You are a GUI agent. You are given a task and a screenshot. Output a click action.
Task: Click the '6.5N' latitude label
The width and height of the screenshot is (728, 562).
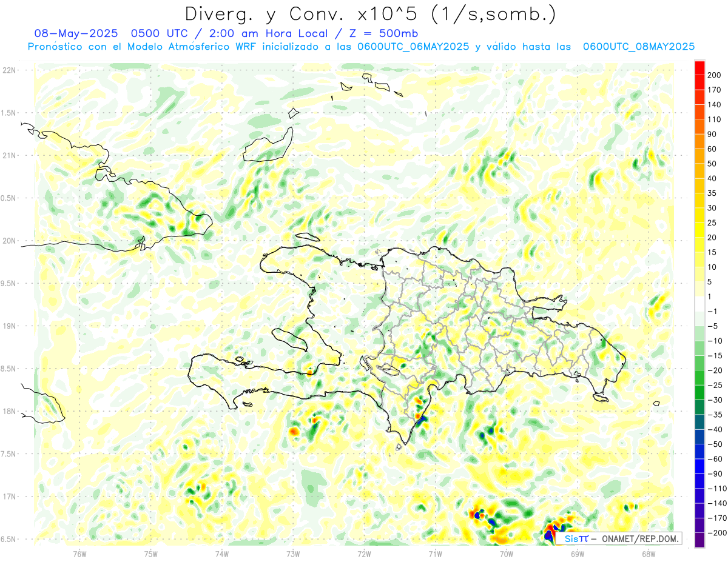tap(8, 539)
